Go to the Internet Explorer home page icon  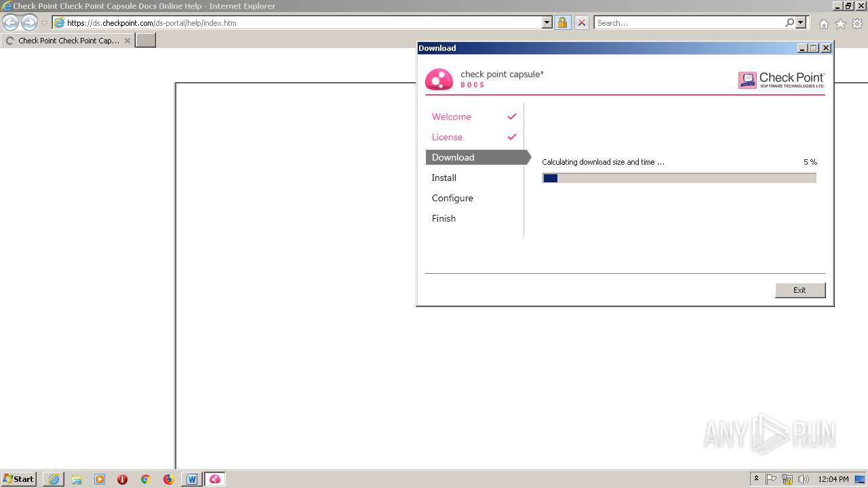823,24
